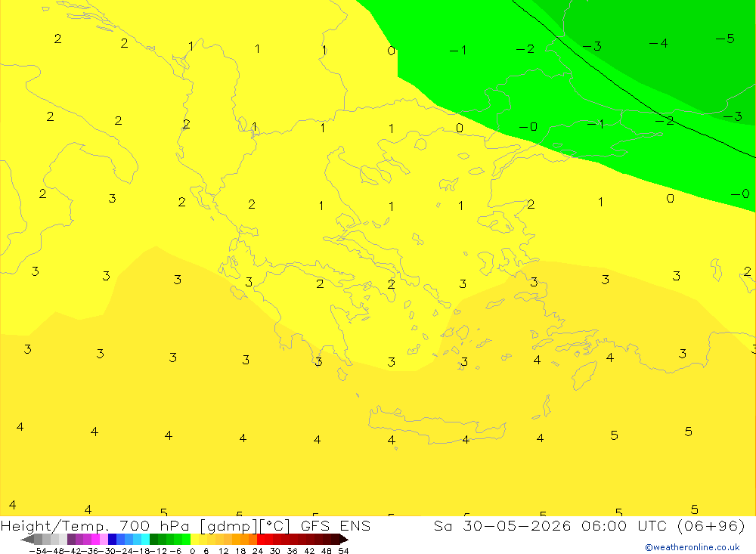Viewport: 756px width, 554px height.
Task: Click the legend label "54"
Action: [x=343, y=551]
